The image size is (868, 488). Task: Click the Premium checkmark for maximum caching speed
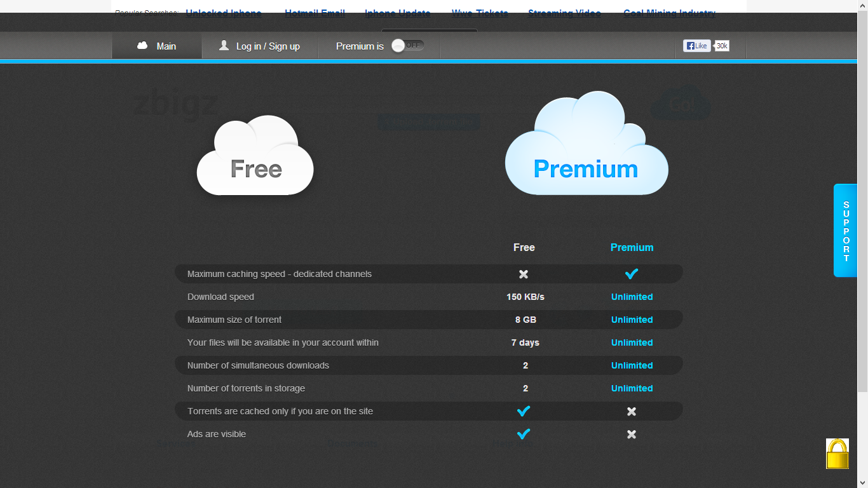tap(631, 274)
